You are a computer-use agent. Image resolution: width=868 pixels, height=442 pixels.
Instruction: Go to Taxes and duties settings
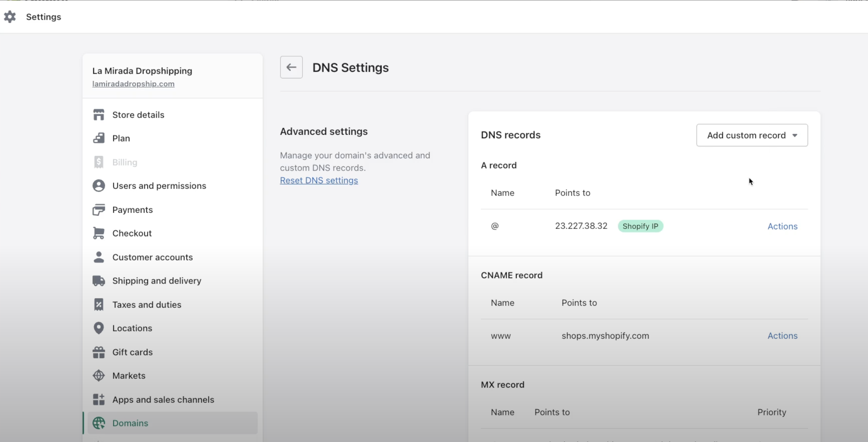(x=147, y=305)
